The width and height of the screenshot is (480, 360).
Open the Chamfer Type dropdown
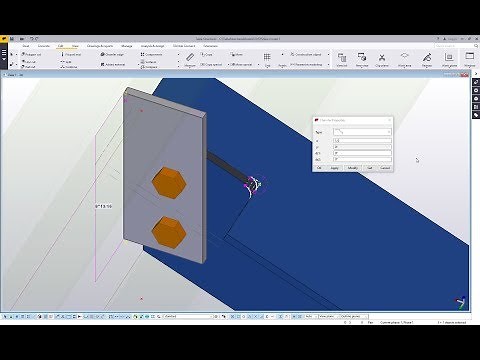tap(362, 132)
